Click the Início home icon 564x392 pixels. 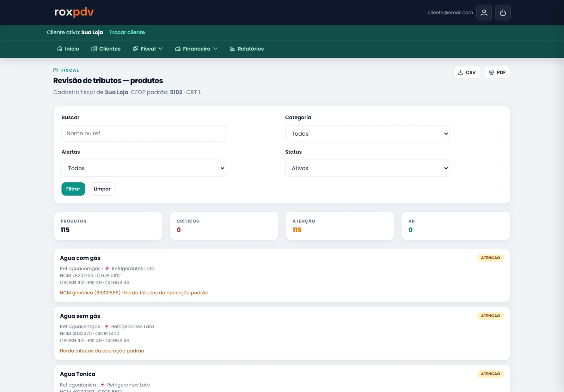tap(60, 49)
